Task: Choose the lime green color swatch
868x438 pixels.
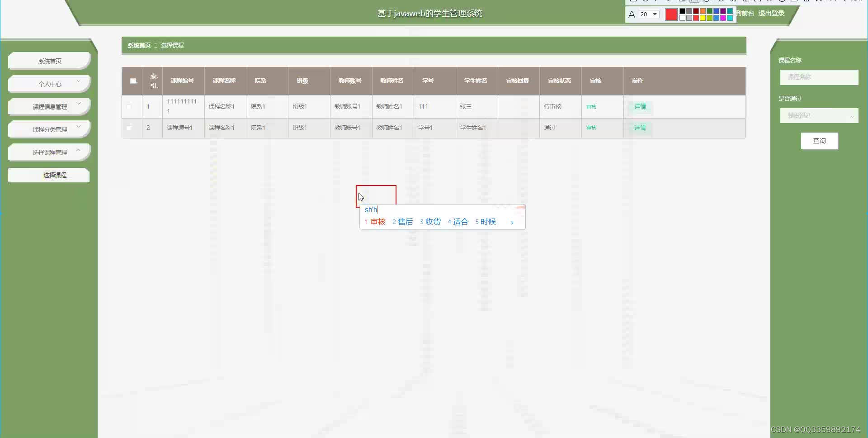Action: 709,18
